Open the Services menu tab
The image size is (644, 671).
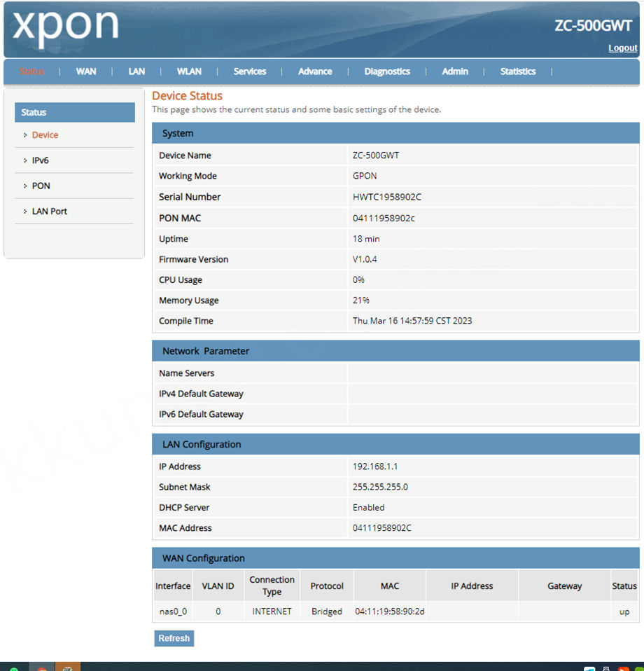click(250, 71)
